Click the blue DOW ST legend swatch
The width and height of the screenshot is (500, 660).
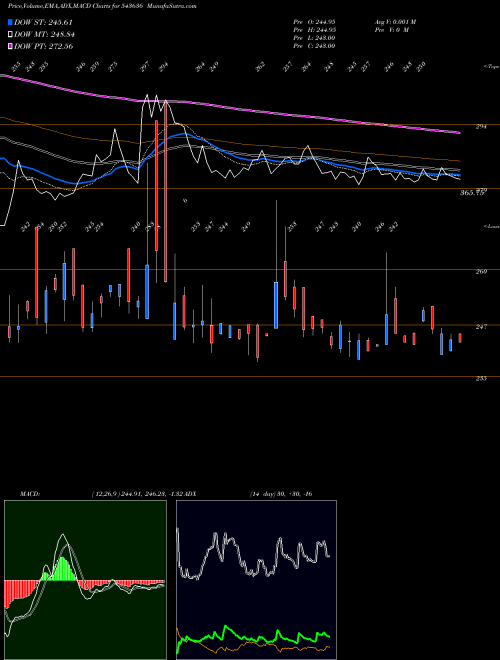point(11,22)
